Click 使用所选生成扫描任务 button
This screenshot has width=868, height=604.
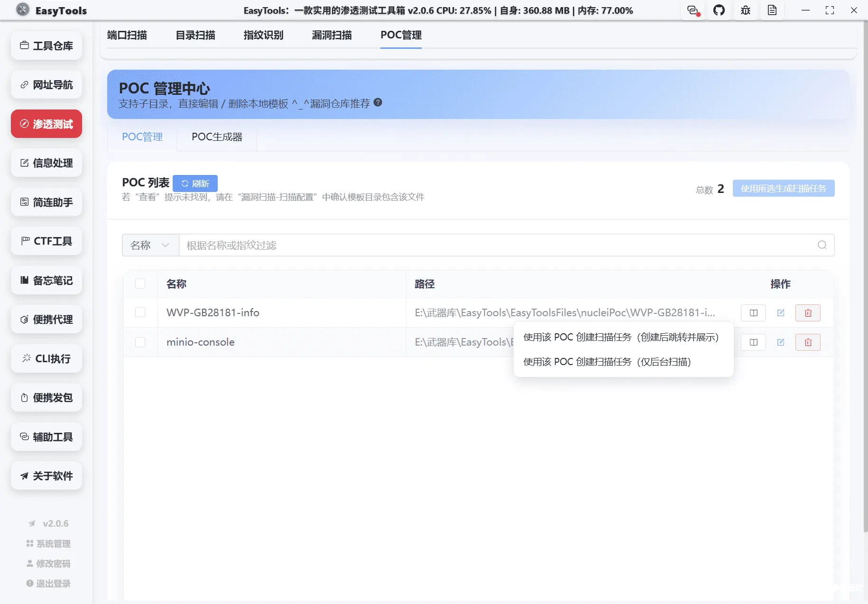coord(783,188)
